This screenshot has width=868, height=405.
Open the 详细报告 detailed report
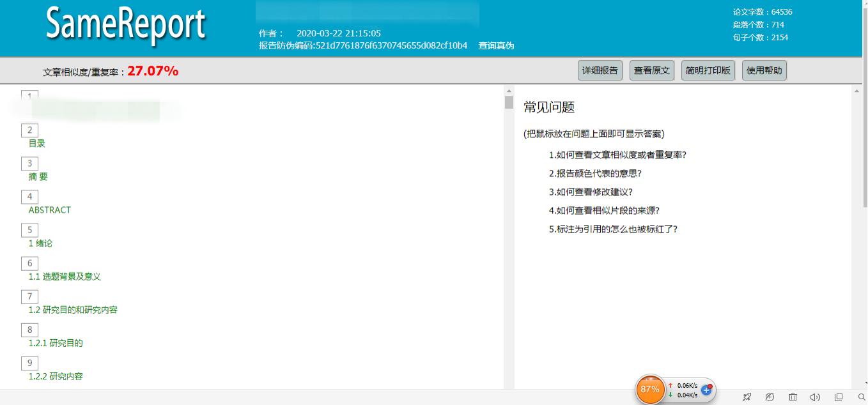(600, 70)
